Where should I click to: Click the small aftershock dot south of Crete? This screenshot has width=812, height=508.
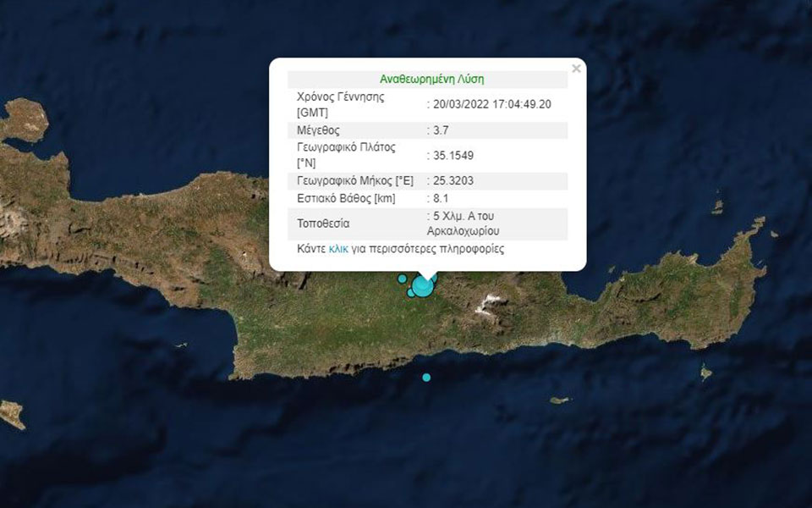pos(425,378)
